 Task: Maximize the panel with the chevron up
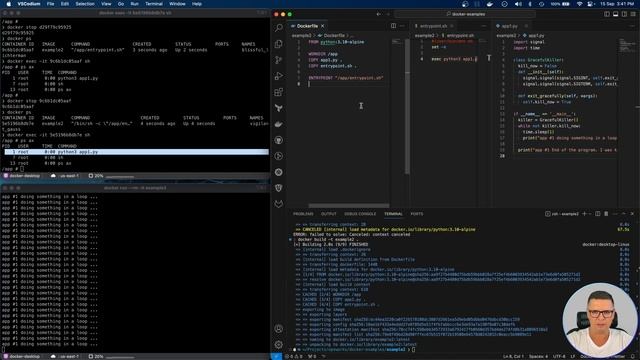624,213
